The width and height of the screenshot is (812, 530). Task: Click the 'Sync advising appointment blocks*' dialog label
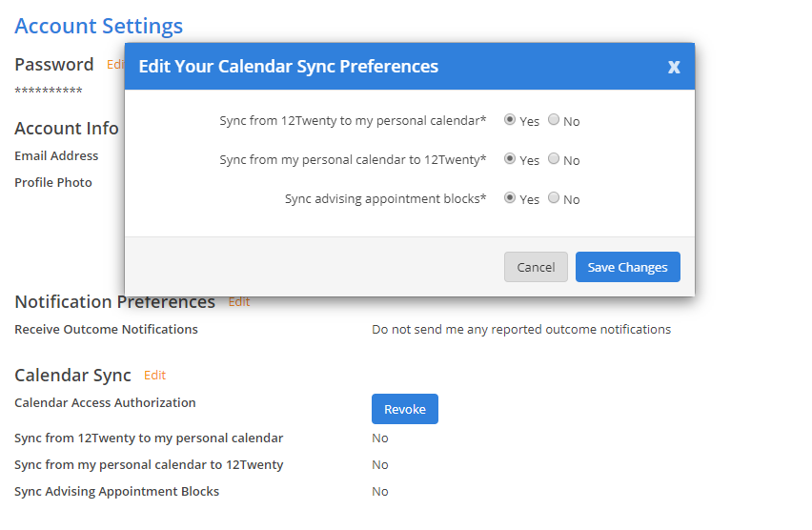click(385, 199)
